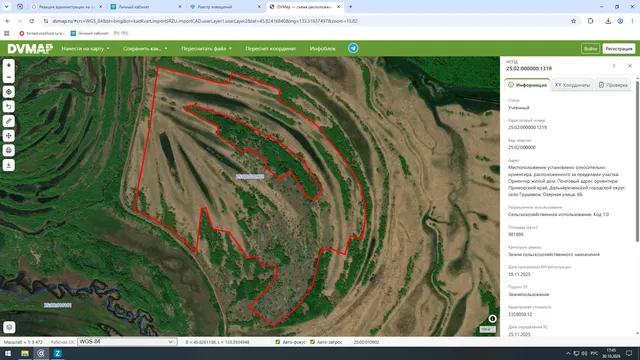The width and height of the screenshot is (640, 360).
Task: Expand the Пересчитать файл menu
Action: point(206,49)
